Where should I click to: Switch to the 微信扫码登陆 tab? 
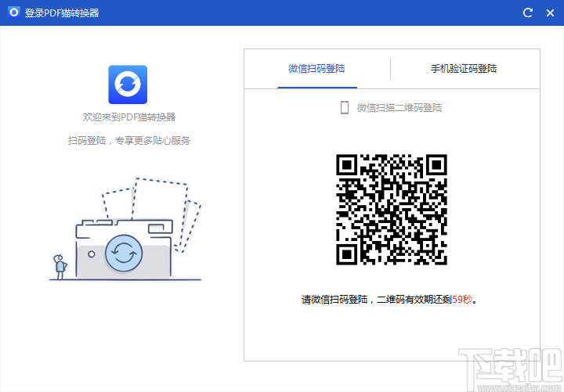point(316,69)
